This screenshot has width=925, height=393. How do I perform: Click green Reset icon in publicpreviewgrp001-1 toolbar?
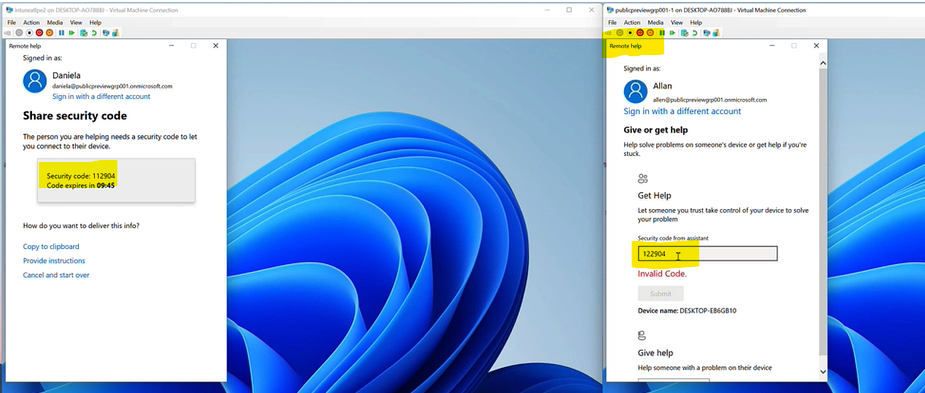pyautogui.click(x=673, y=32)
